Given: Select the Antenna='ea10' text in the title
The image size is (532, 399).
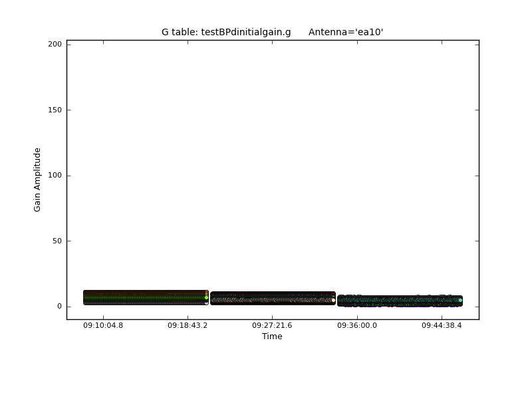Looking at the screenshot, I should point(346,32).
